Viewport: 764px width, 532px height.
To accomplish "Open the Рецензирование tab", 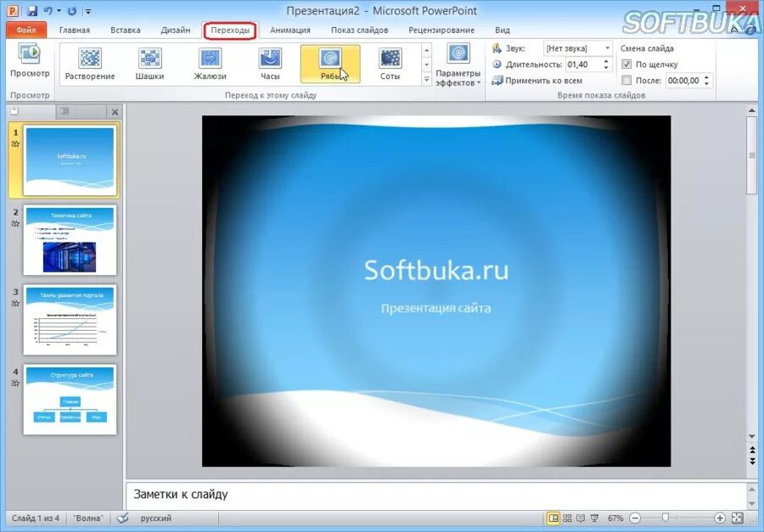I will (441, 31).
